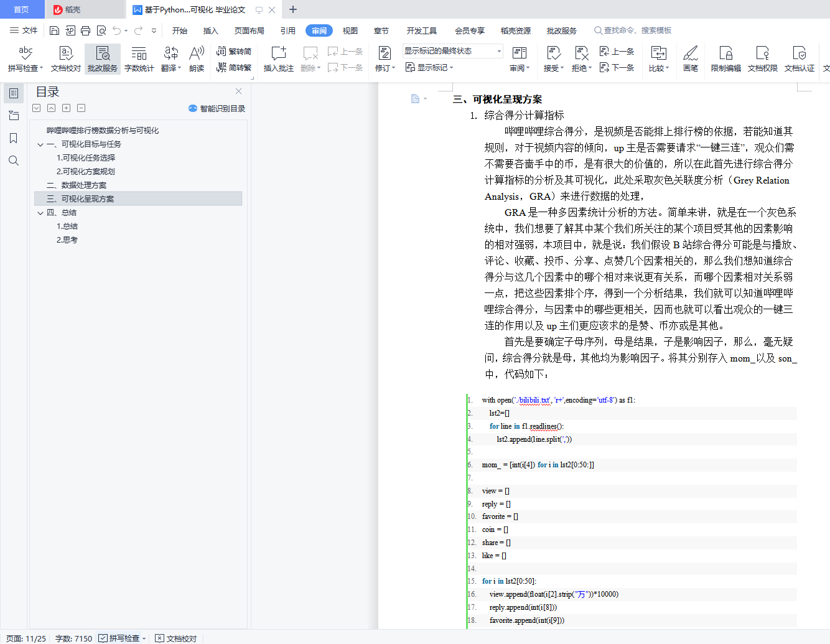The height and width of the screenshot is (644, 830).
Task: Switch to the 引用 ribbon tab
Action: [x=288, y=30]
